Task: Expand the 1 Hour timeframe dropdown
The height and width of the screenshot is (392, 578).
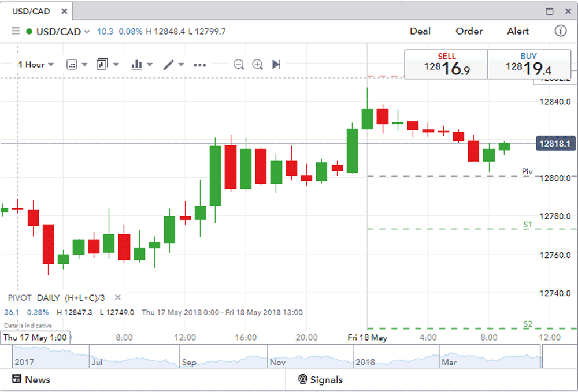Action: coord(36,65)
